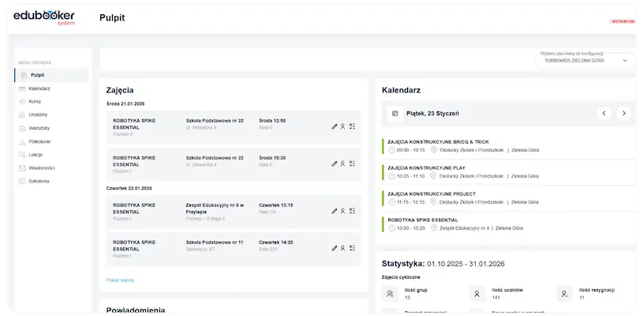Click the Szkolenia icon in sidebar
This screenshot has width=644, height=316.
pos(22,181)
